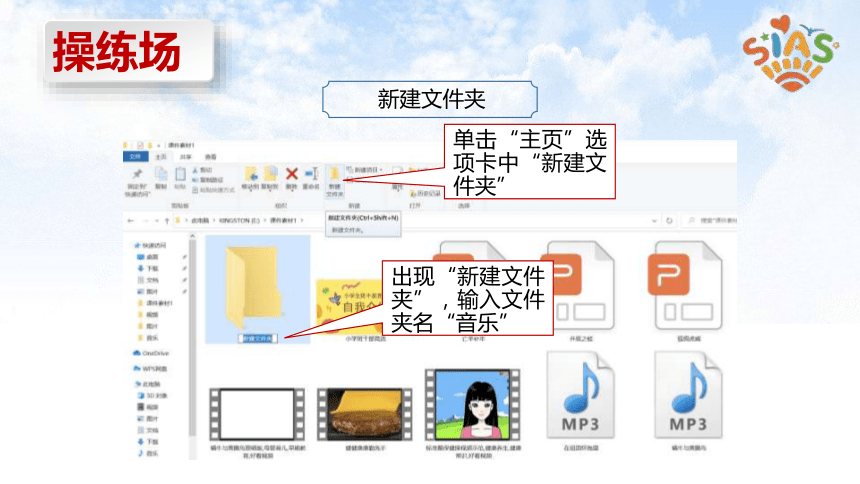Expand the address bar history dropdown
This screenshot has height=484, width=860.
654,221
